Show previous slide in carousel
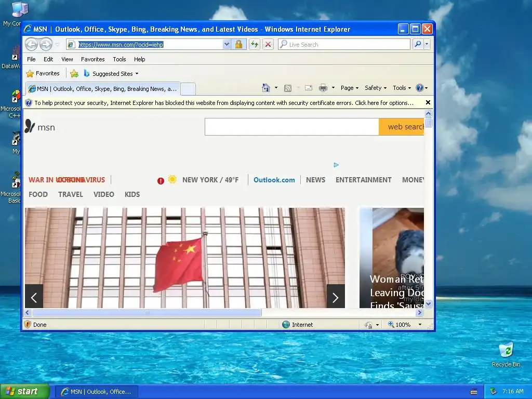This screenshot has height=399, width=532. 34,297
